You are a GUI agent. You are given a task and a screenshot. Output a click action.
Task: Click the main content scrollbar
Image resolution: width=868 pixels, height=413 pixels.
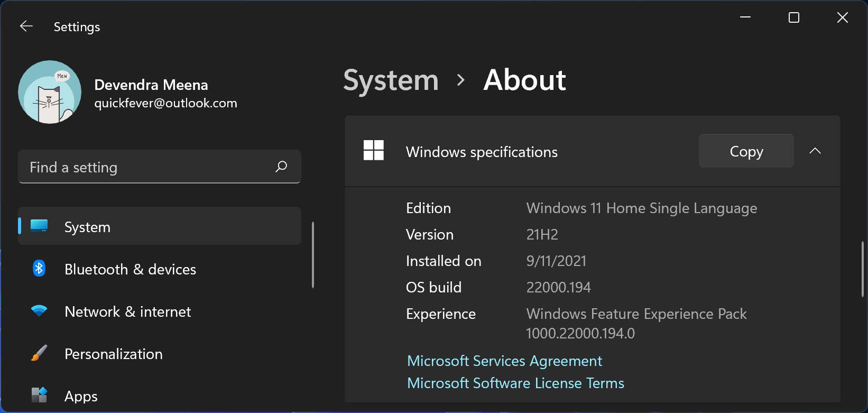[863, 269]
